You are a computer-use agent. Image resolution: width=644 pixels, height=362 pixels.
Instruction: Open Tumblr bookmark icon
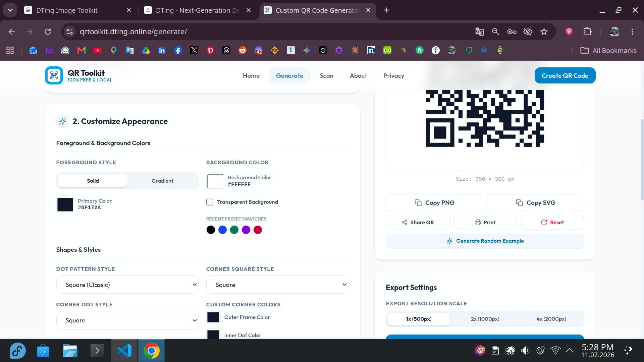pos(291,50)
